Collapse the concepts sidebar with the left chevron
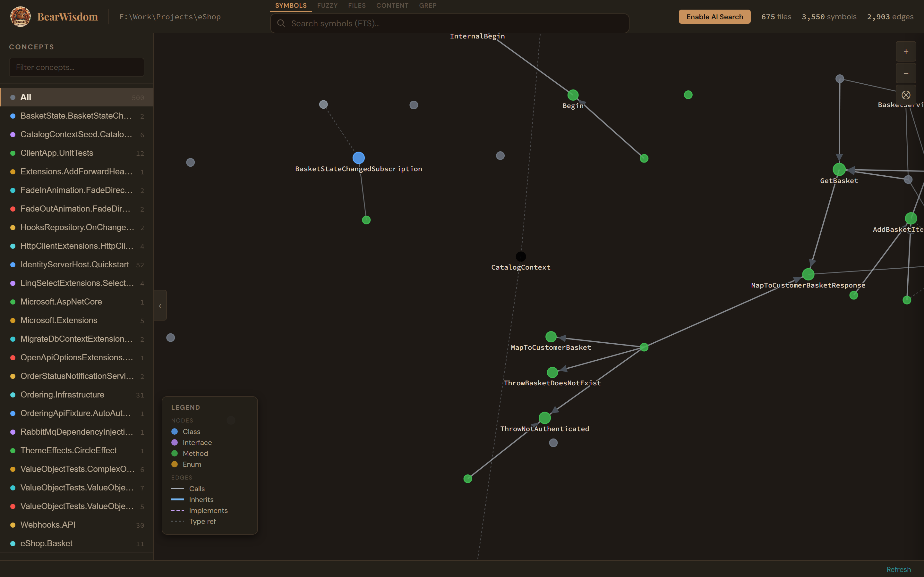Viewport: 924px width, 577px height. 160,305
